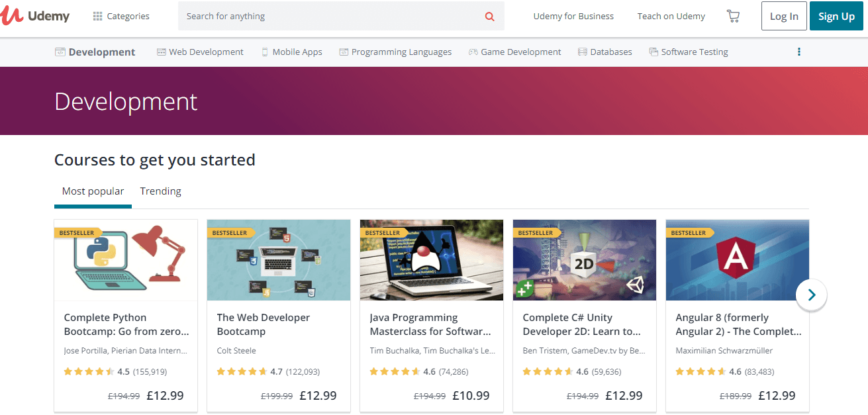Click the Sign Up button

(836, 17)
